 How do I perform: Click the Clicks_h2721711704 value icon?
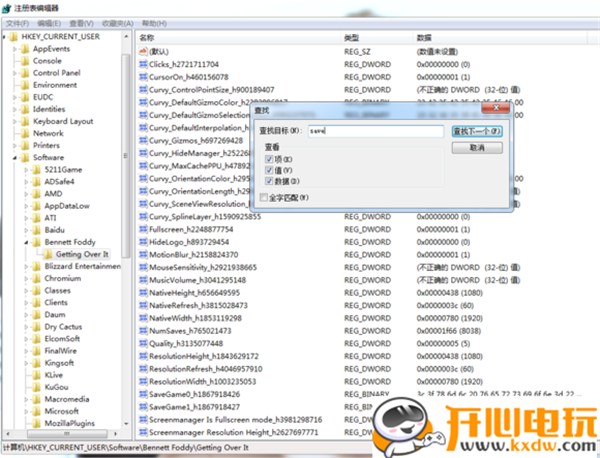click(143, 64)
